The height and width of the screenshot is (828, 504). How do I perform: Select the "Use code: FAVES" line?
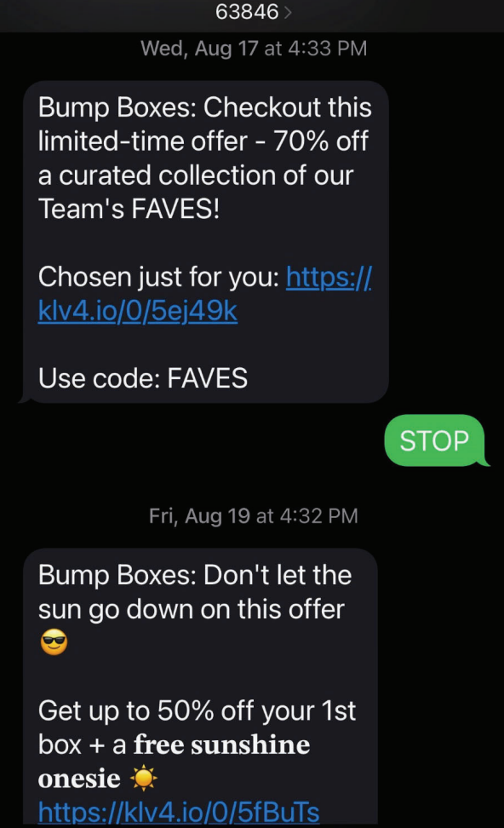point(143,378)
